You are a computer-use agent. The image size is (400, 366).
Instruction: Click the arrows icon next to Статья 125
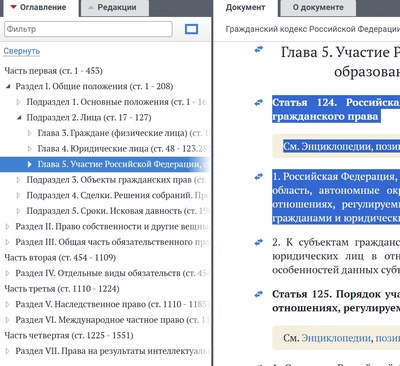coord(258,294)
